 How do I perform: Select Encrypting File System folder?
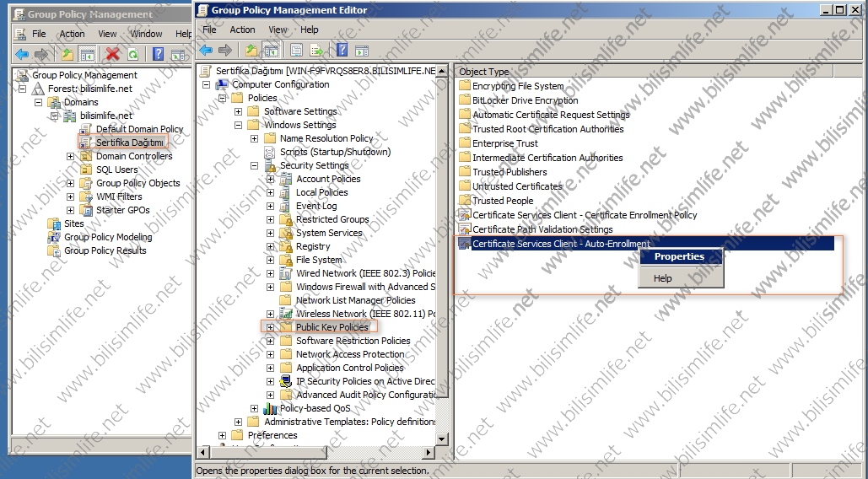click(511, 86)
